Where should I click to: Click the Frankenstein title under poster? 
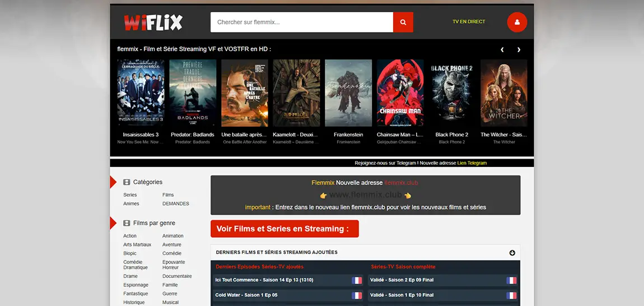[x=348, y=135]
